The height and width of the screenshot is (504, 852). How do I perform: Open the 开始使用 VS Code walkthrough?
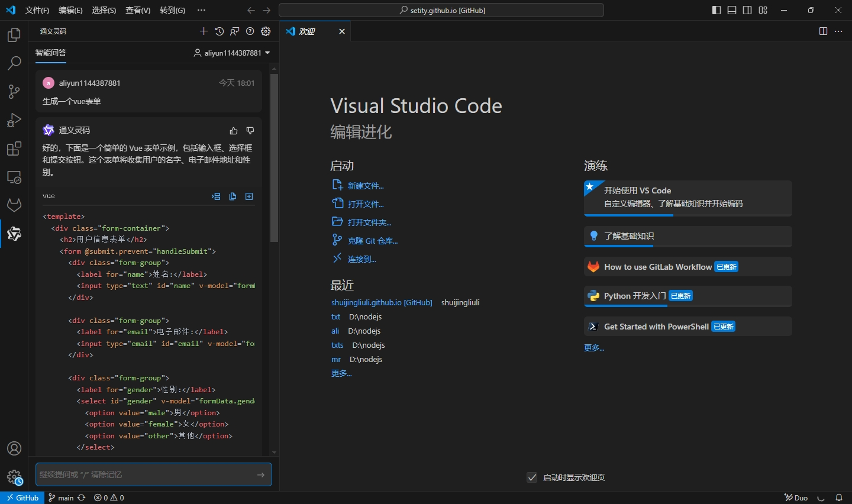tap(688, 198)
